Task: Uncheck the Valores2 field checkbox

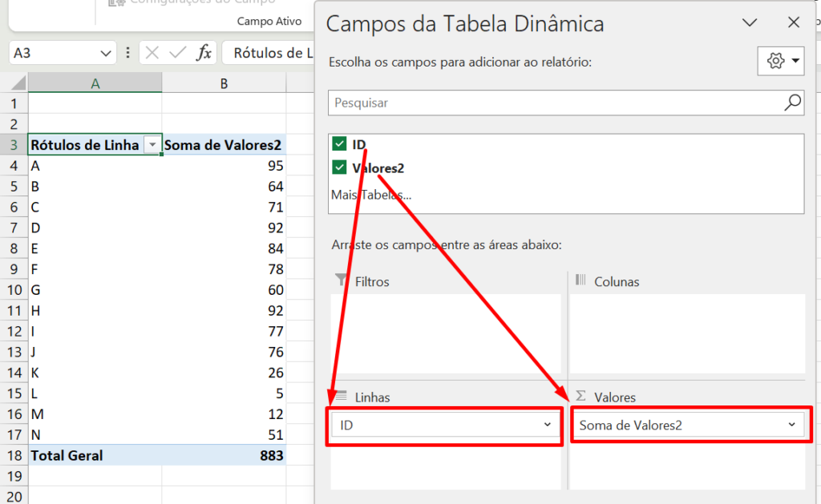Action: point(341,168)
